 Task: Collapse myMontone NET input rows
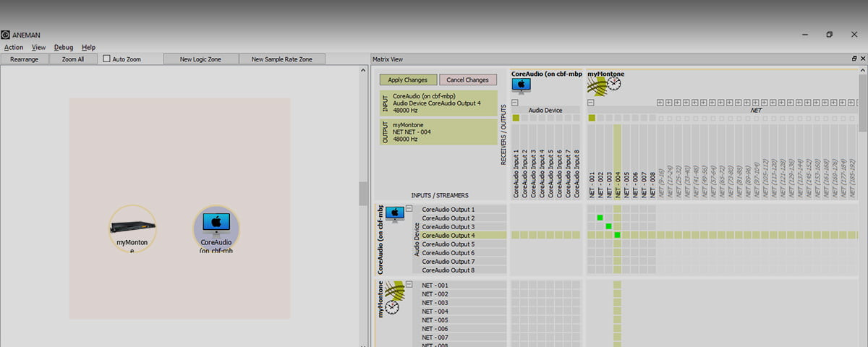click(x=409, y=285)
